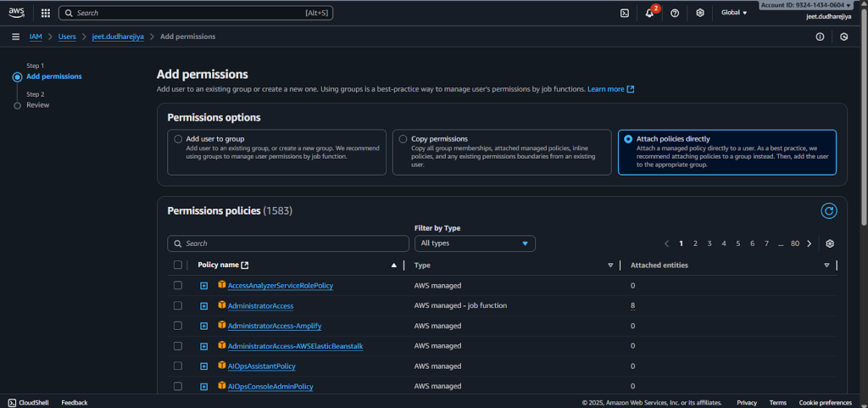
Task: Open the Privacy link in footer
Action: click(x=747, y=402)
